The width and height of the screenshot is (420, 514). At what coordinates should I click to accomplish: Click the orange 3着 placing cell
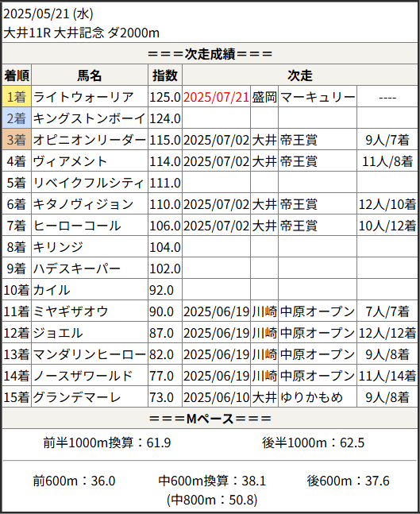pos(17,140)
